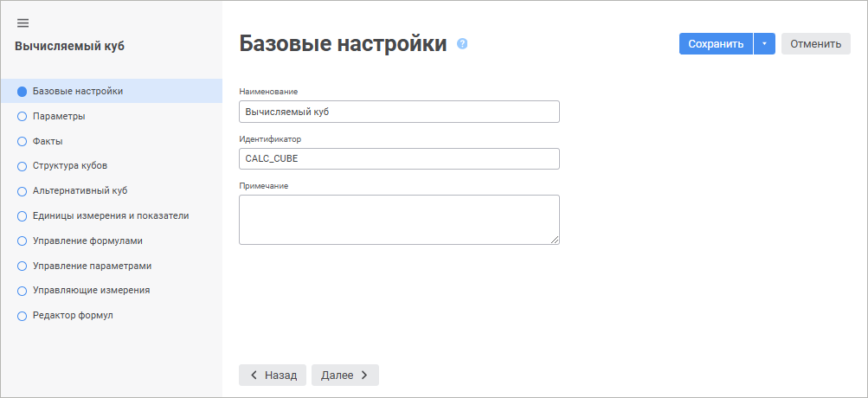This screenshot has width=868, height=398.
Task: Click the help question mark icon
Action: 462,44
